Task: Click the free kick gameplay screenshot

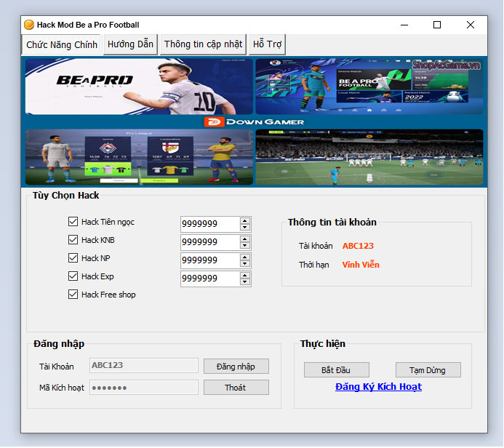Action: [x=369, y=157]
